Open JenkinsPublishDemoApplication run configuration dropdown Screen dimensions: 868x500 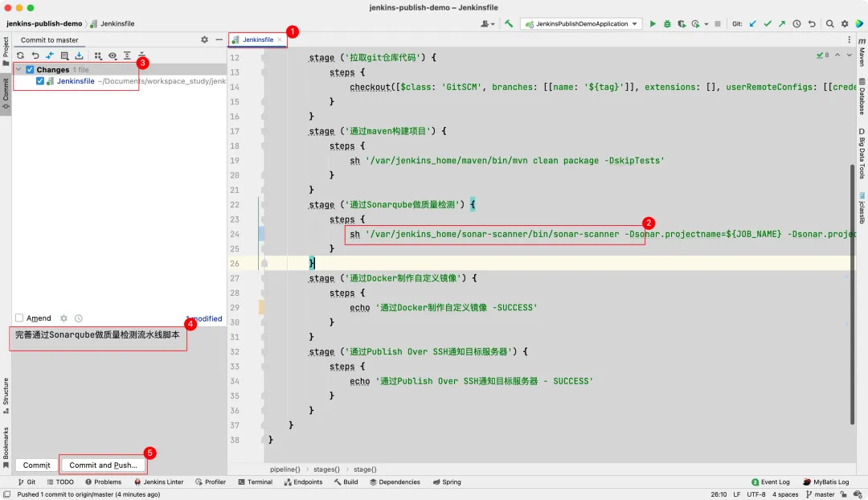pos(581,24)
